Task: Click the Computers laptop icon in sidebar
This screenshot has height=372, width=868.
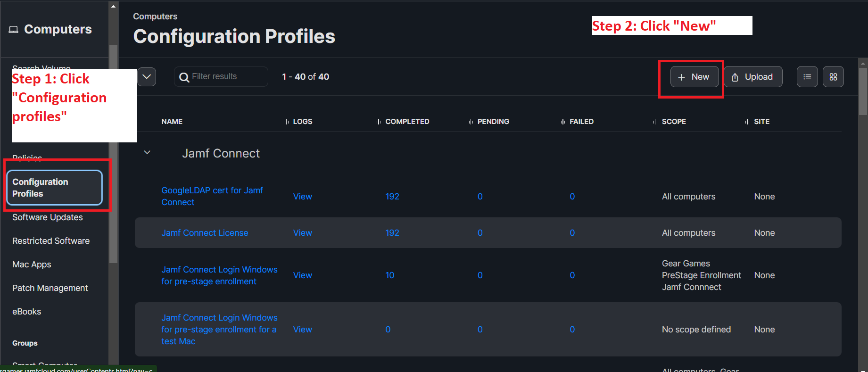Action: (x=14, y=30)
